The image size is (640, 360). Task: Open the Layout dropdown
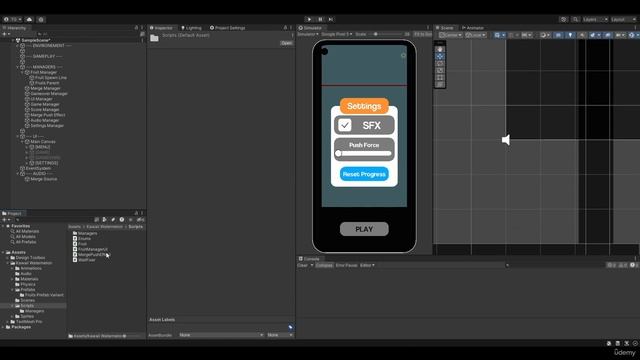623,19
